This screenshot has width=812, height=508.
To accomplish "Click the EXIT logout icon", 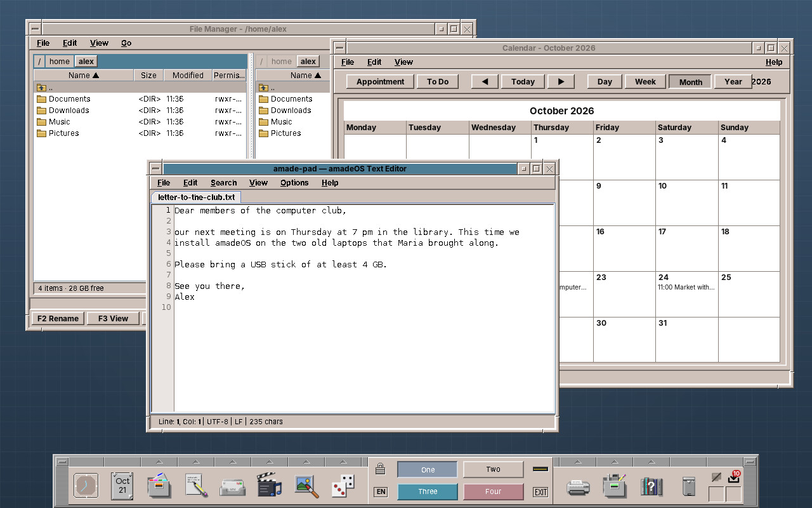I will (540, 491).
